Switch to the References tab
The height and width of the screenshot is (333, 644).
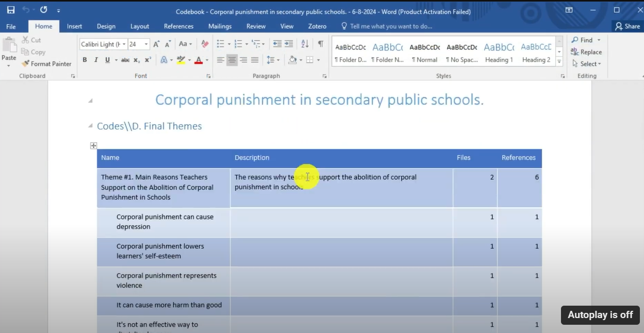[178, 26]
